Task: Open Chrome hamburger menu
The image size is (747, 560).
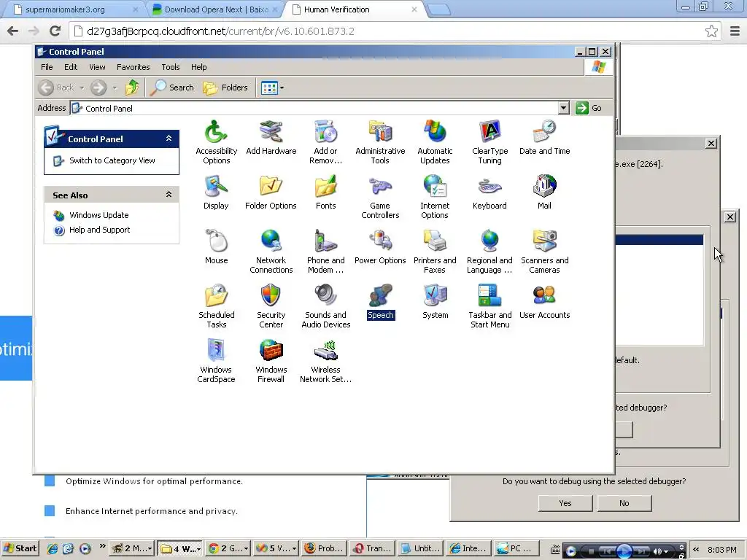Action: (x=735, y=31)
